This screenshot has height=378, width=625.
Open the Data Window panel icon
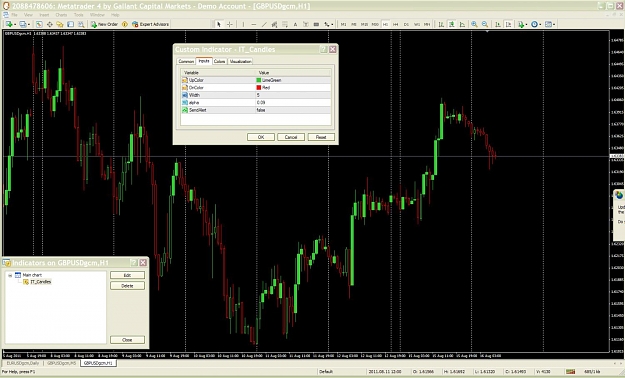(49, 24)
